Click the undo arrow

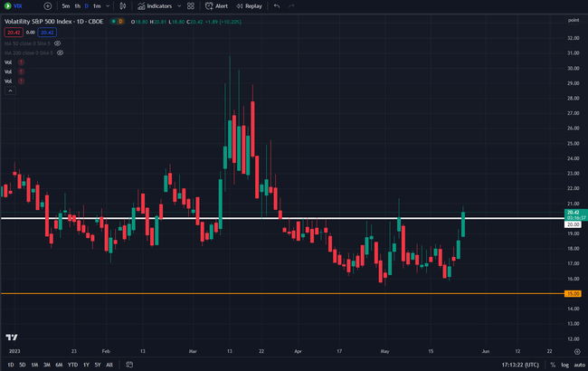click(277, 5)
